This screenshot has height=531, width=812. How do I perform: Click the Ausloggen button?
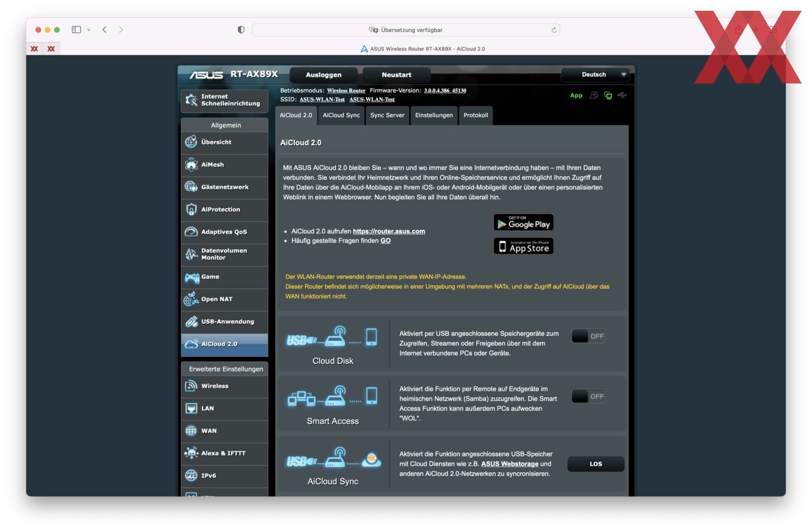coord(324,75)
